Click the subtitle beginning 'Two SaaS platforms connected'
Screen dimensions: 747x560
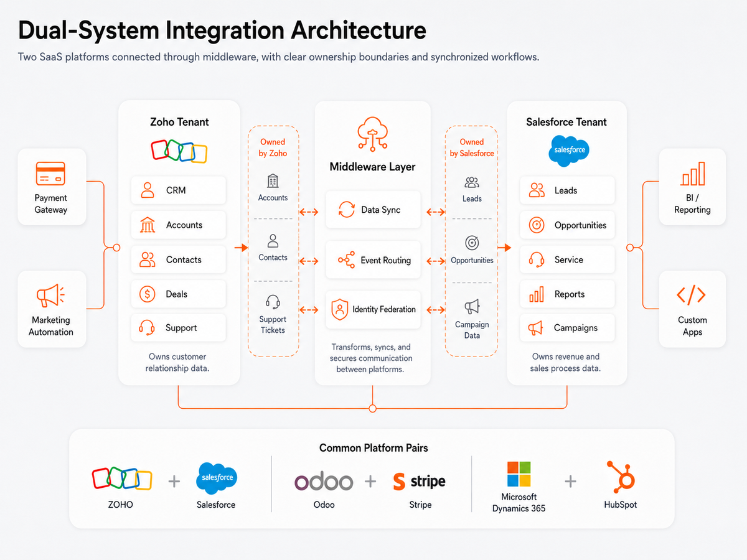coord(278,57)
